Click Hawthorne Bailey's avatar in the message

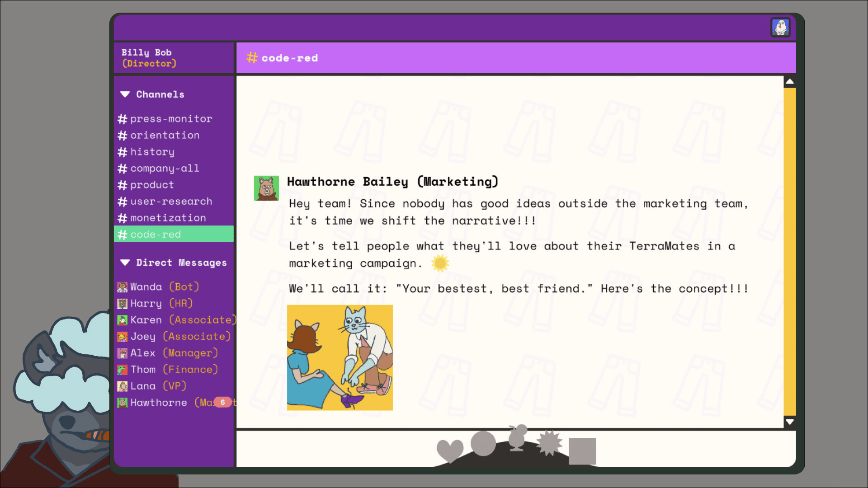tap(266, 188)
